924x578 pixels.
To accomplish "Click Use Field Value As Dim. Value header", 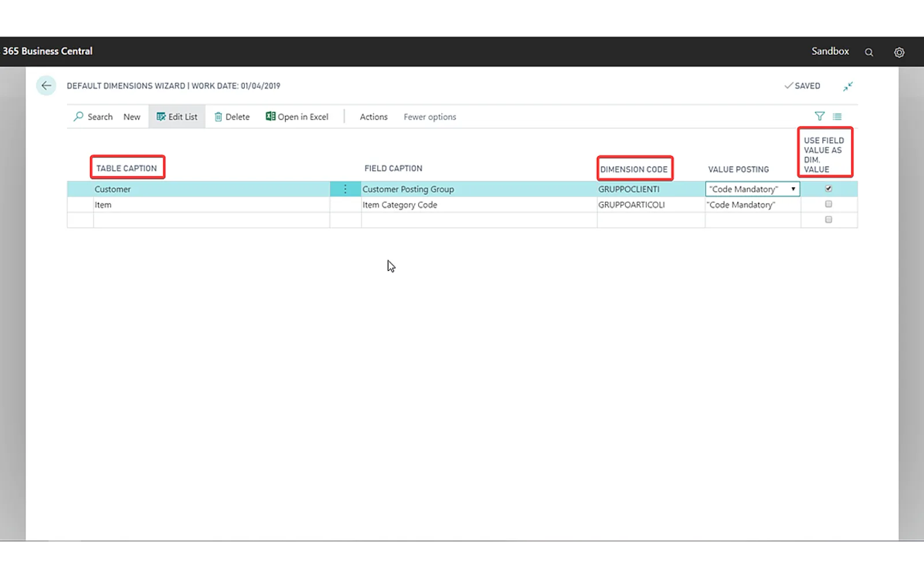I will [824, 154].
